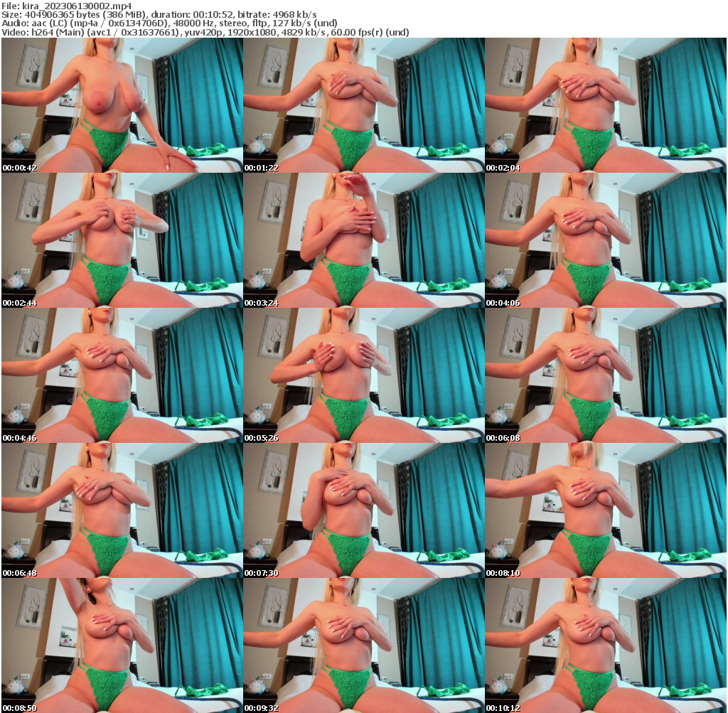Viewport: 728px width, 713px height.
Task: Open the thumbnail at timestamp 00:00:42
Action: click(121, 105)
